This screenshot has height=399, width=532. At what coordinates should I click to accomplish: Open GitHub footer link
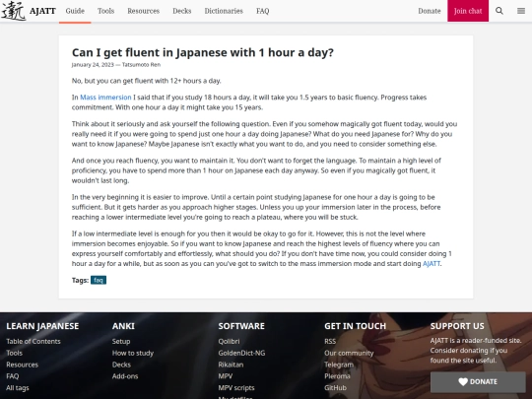point(335,388)
